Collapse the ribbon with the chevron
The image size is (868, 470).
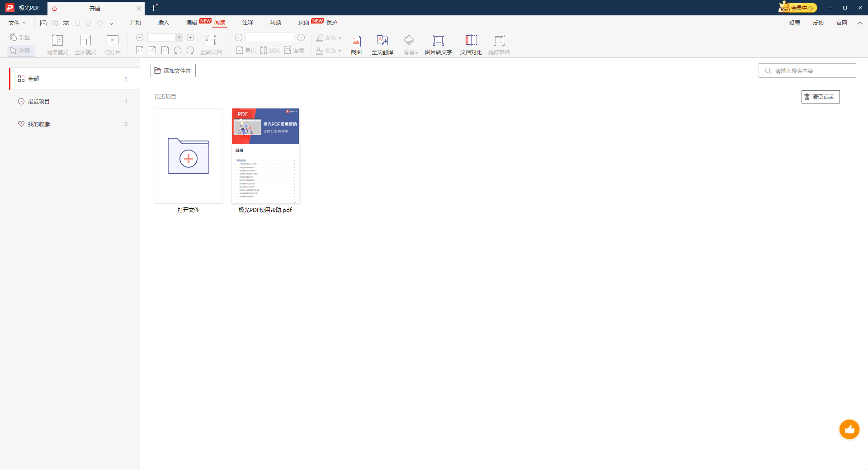tap(859, 23)
